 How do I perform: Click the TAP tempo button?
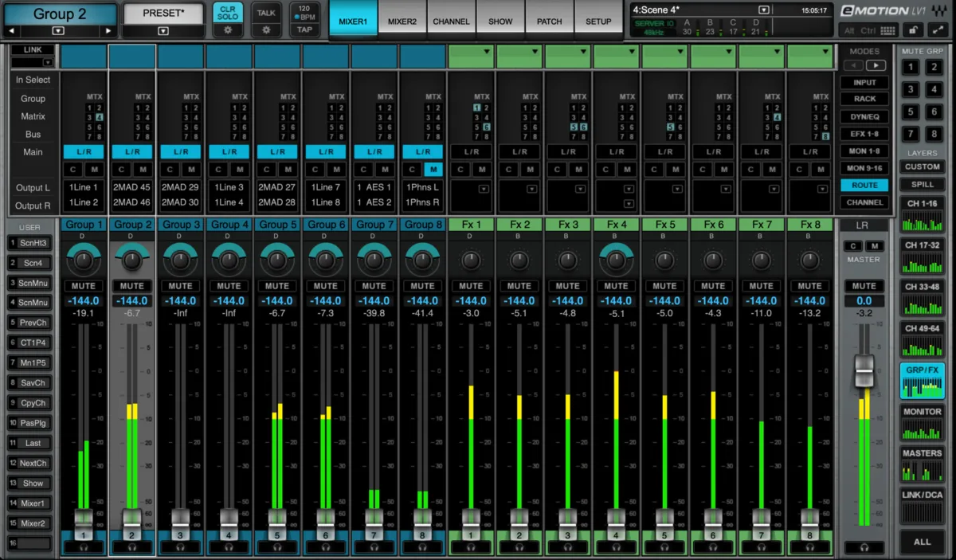point(304,29)
